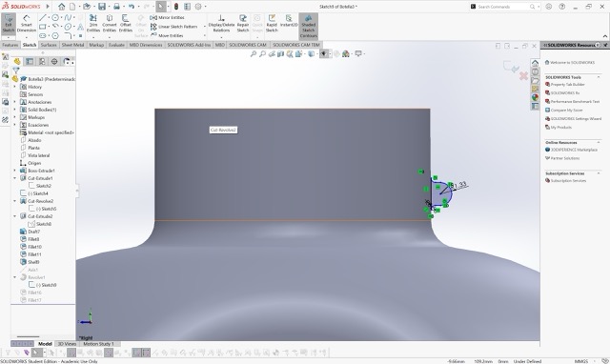Expand the Ecuaciones node

[15, 125]
